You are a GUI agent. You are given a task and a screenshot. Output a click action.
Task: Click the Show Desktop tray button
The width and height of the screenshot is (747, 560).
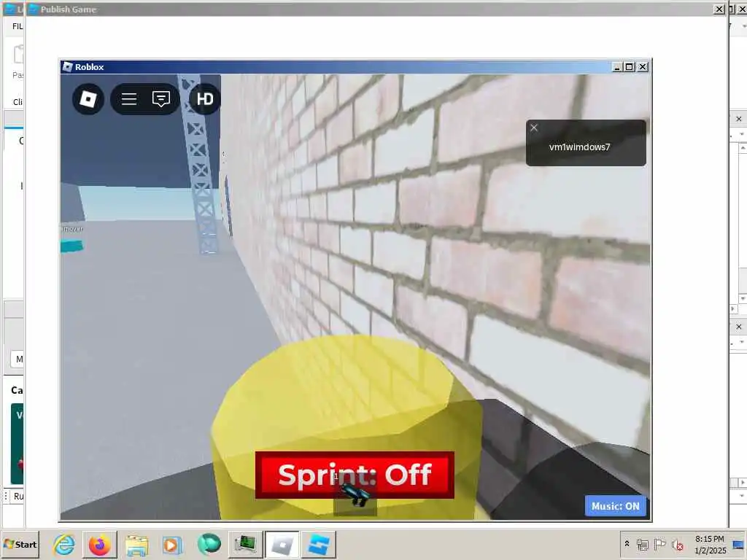click(739, 545)
